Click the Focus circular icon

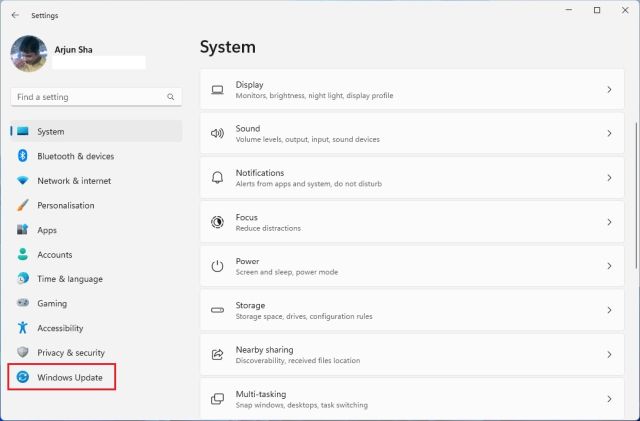217,222
